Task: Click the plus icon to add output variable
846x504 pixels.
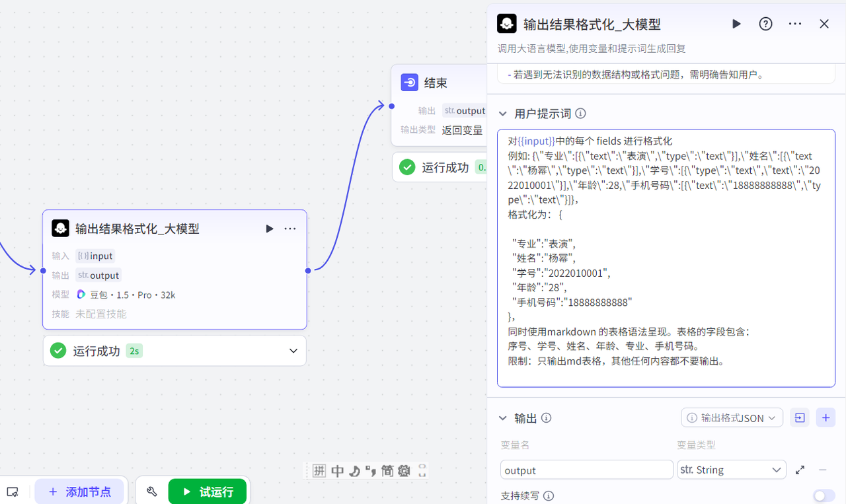Action: click(826, 417)
